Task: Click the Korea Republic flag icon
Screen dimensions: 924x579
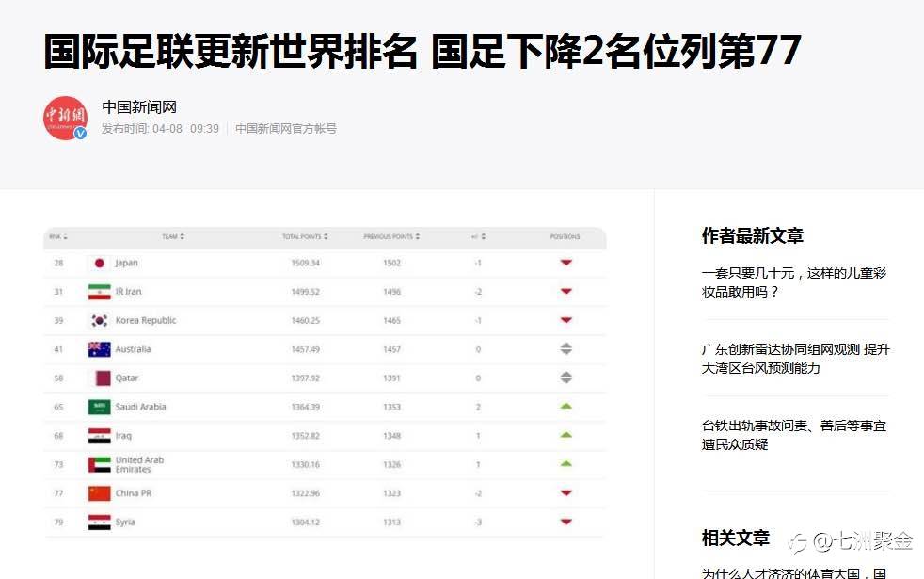Action: [x=99, y=320]
